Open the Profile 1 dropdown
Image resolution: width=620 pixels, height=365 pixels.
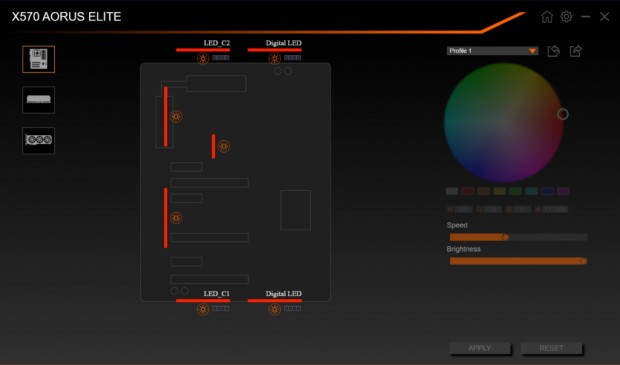tap(492, 51)
